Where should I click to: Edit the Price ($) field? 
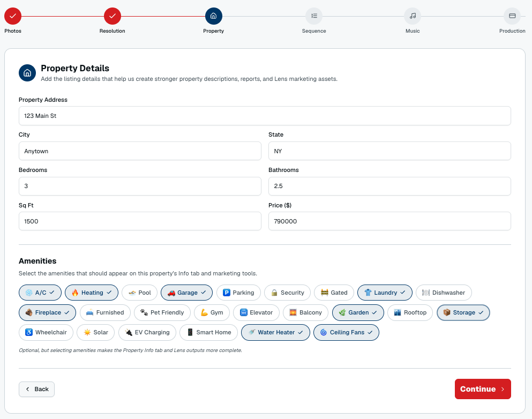389,221
